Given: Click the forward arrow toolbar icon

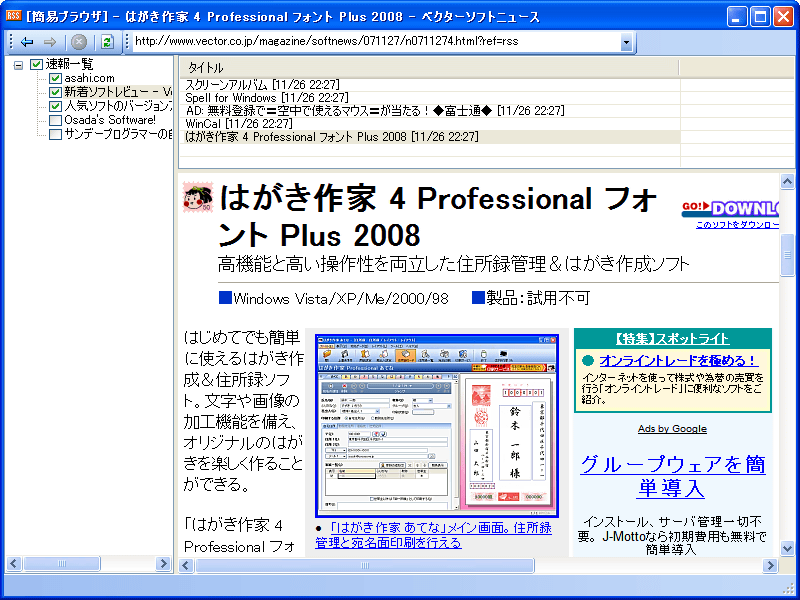Looking at the screenshot, I should [49, 42].
